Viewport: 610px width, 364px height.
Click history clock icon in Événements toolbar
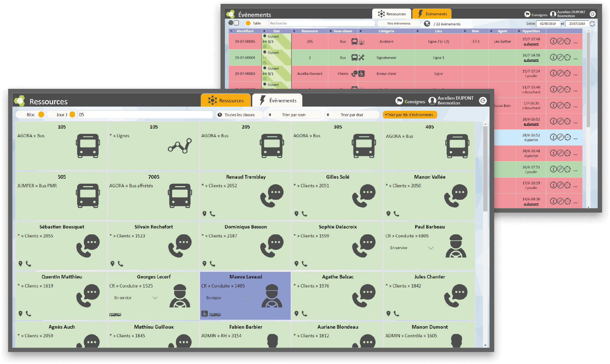click(231, 23)
